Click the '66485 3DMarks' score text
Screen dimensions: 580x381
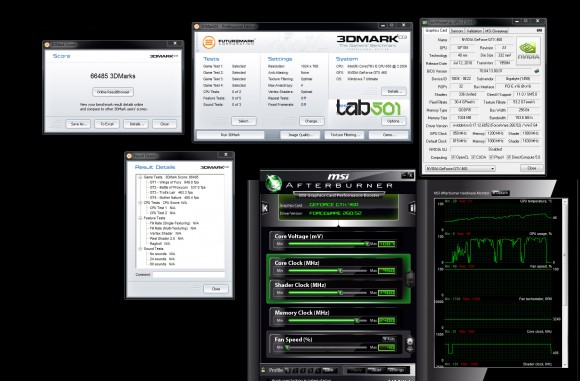click(x=113, y=76)
